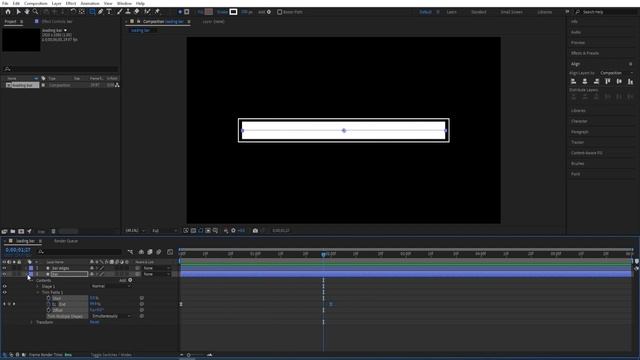Screen dimensions: 640x360
Task: Switch to Effect Controls tab
Action: pyautogui.click(x=57, y=22)
